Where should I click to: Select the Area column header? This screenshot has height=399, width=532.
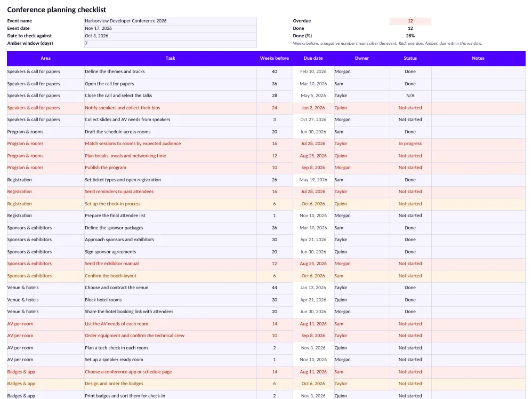click(x=45, y=58)
